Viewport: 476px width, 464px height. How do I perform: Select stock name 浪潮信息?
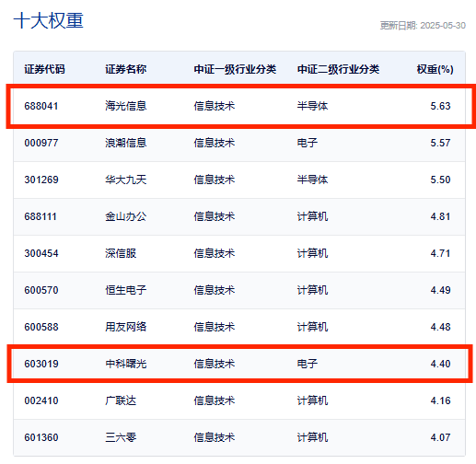click(x=126, y=143)
